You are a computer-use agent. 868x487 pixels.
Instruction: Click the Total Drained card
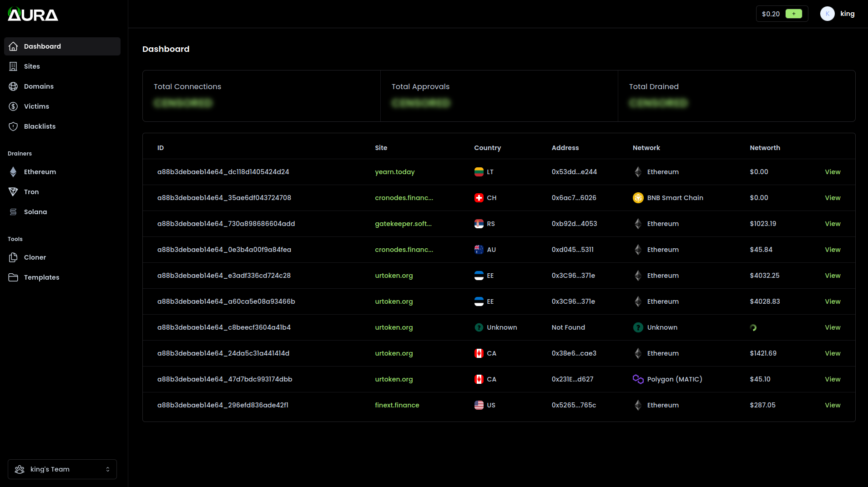pyautogui.click(x=737, y=96)
